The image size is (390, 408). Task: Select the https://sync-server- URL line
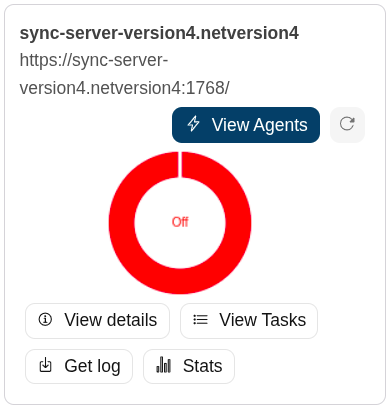coord(94,60)
